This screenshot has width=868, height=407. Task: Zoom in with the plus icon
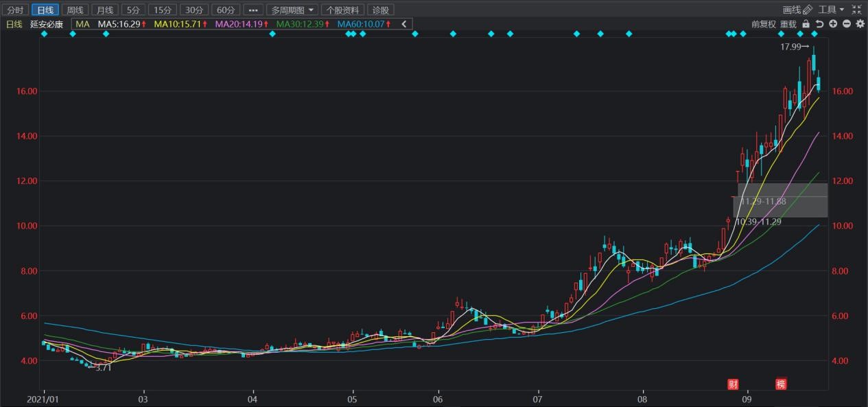(x=833, y=24)
